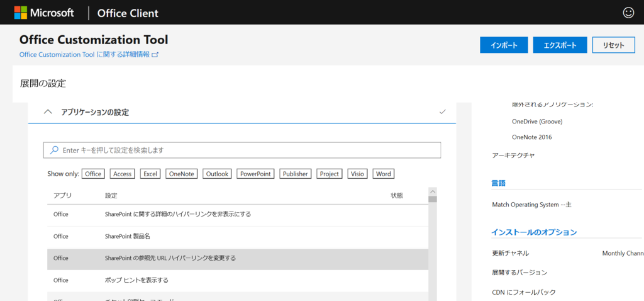The width and height of the screenshot is (644, 301).
Task: Click the インポート button
Action: coord(504,45)
